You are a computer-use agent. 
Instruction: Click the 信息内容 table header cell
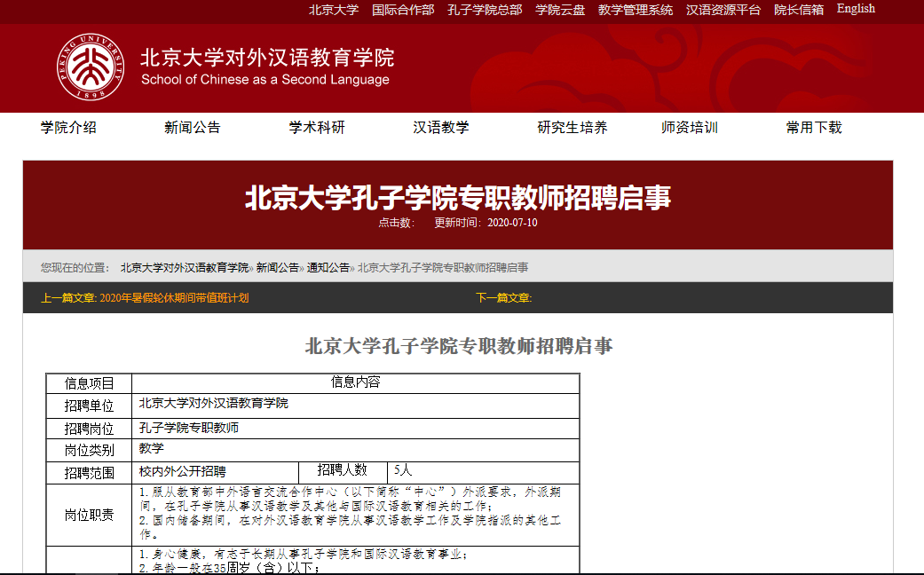355,382
